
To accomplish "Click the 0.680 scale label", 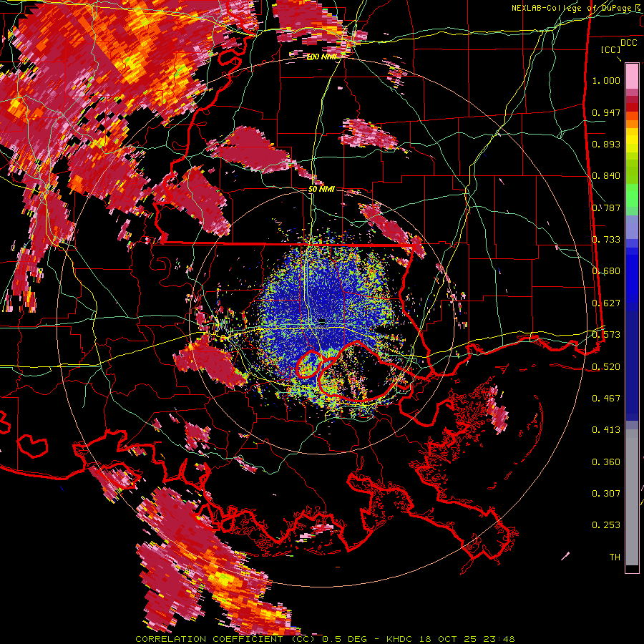I will coord(606,271).
